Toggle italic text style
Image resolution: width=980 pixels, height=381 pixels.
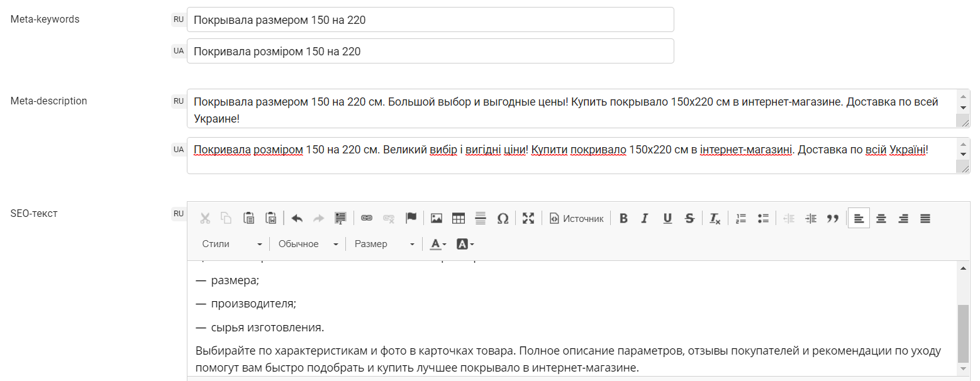tap(645, 219)
